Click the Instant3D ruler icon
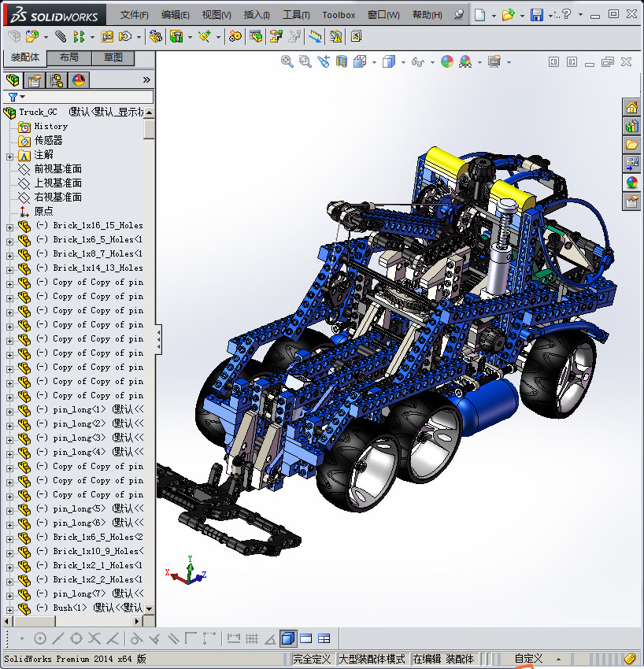The width and height of the screenshot is (644, 669). click(x=316, y=37)
